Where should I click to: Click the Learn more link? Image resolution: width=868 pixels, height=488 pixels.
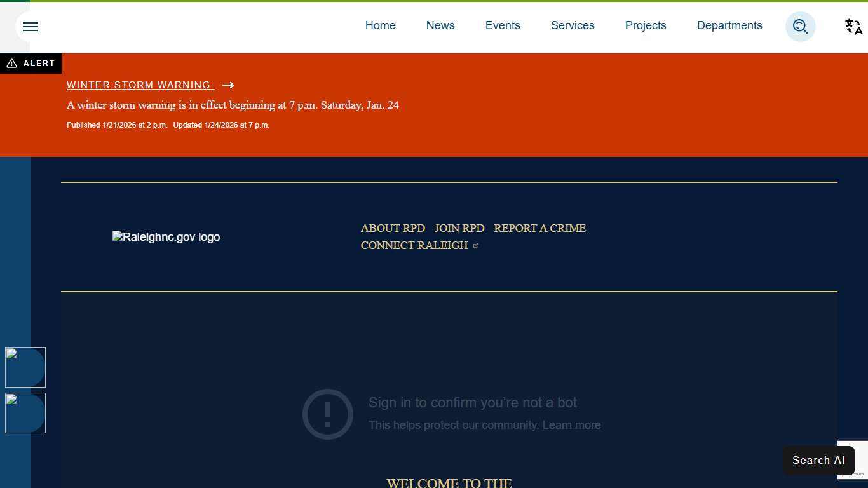pos(571,425)
